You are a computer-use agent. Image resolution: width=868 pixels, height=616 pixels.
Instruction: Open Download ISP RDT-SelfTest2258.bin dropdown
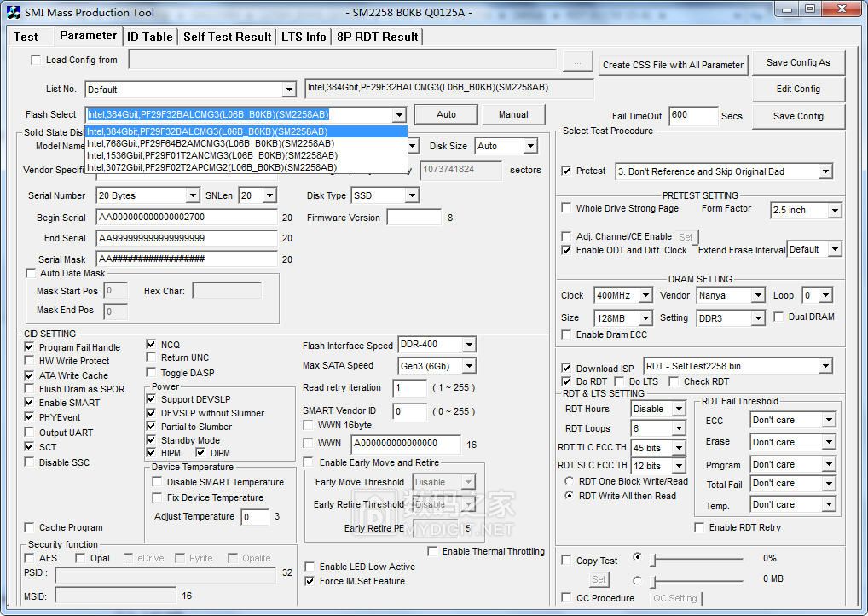pyautogui.click(x=825, y=366)
